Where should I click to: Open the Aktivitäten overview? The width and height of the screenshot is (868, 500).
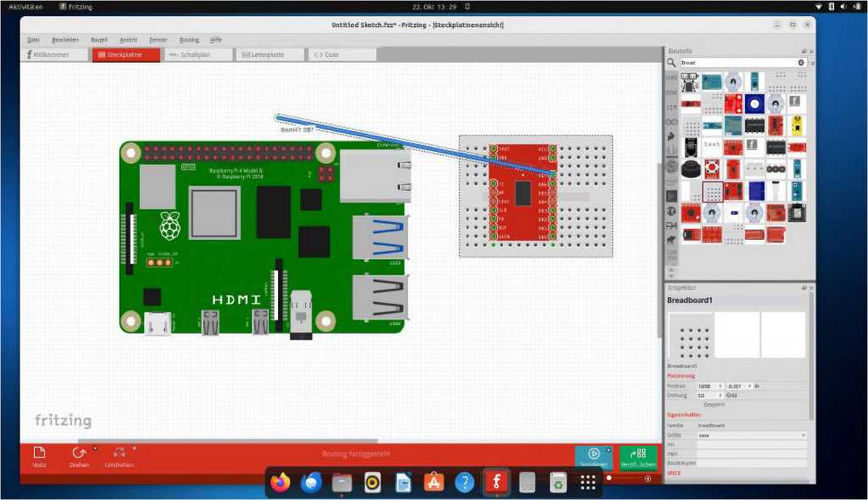coord(25,7)
